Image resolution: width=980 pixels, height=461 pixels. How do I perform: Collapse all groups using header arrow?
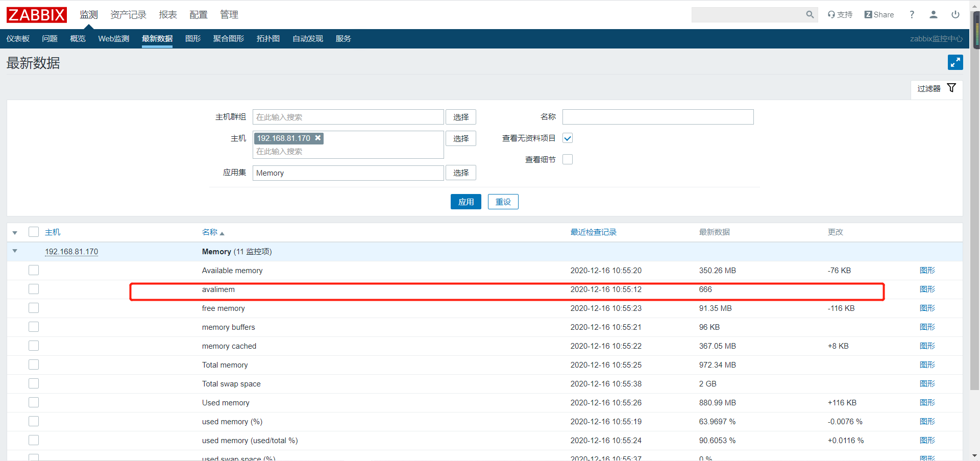[15, 233]
